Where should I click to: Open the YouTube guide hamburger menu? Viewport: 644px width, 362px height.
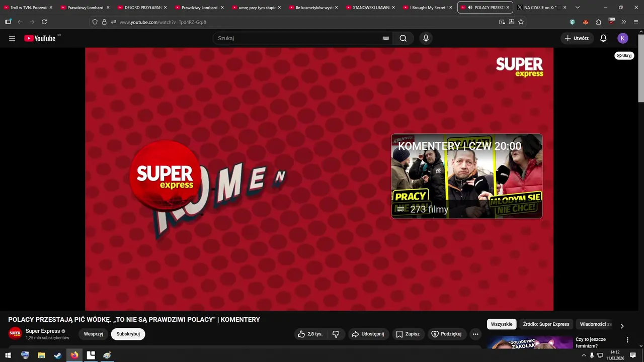coord(12,38)
